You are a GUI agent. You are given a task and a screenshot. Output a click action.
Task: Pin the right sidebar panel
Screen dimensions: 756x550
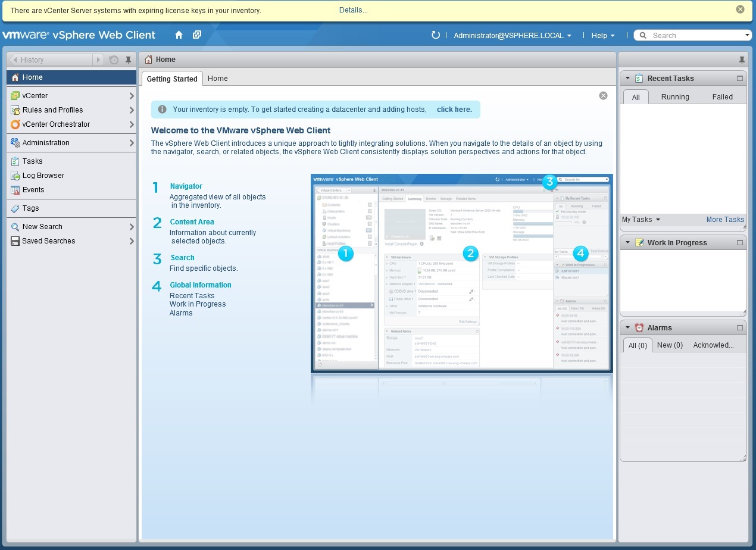tap(742, 60)
